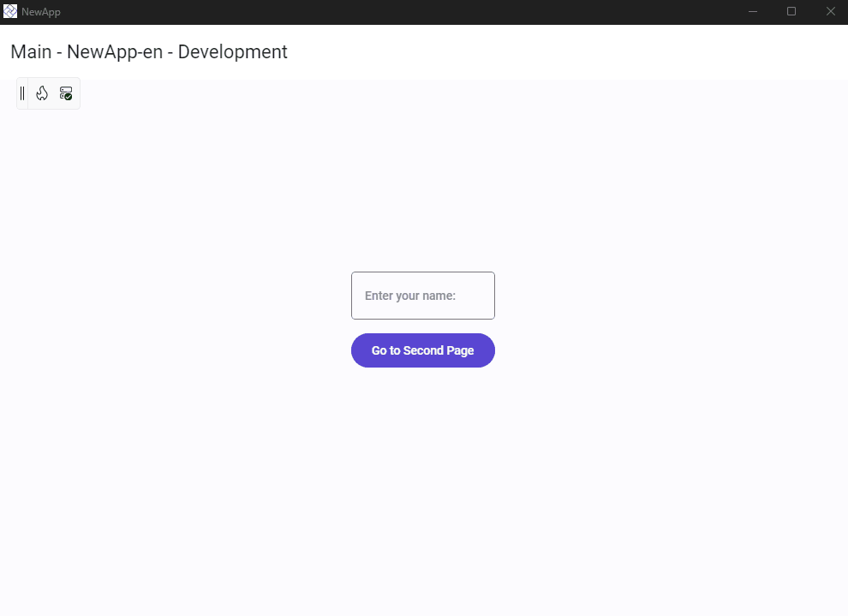This screenshot has height=616, width=848.
Task: Click the diagnostics toolbar drag handle
Action: click(x=22, y=93)
